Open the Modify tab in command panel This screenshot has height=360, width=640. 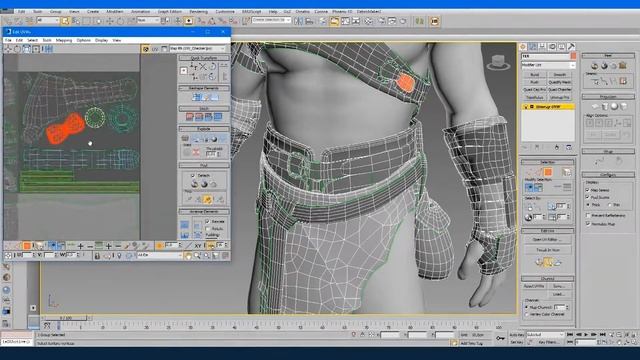533,47
